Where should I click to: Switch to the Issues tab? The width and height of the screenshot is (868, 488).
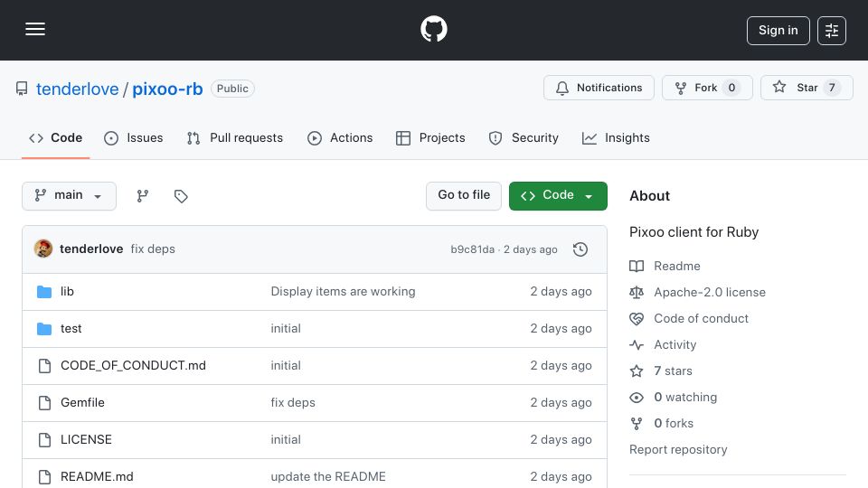(x=134, y=137)
